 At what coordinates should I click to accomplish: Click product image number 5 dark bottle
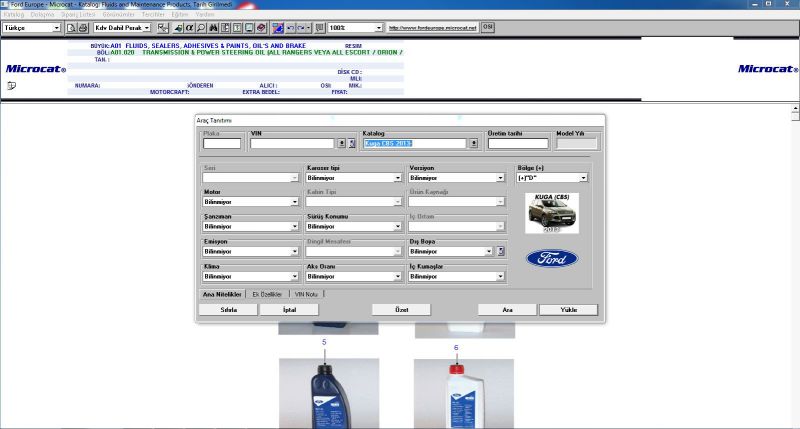pos(329,393)
